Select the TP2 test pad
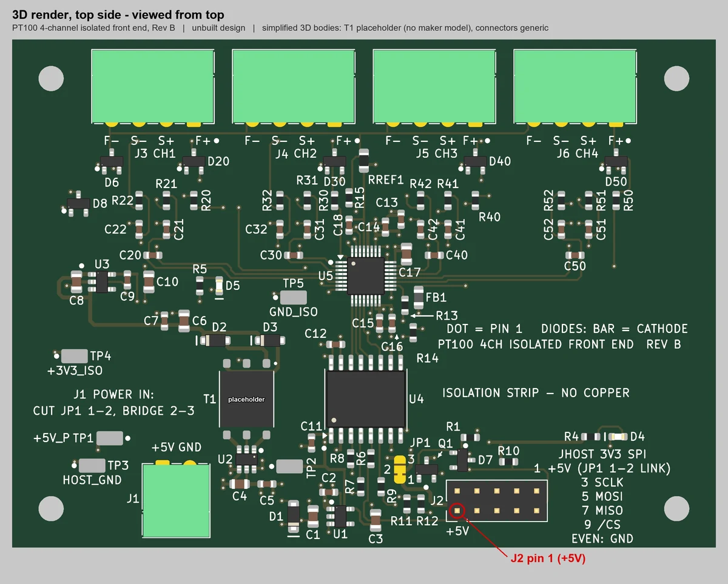The height and width of the screenshot is (584, 728). click(x=289, y=466)
